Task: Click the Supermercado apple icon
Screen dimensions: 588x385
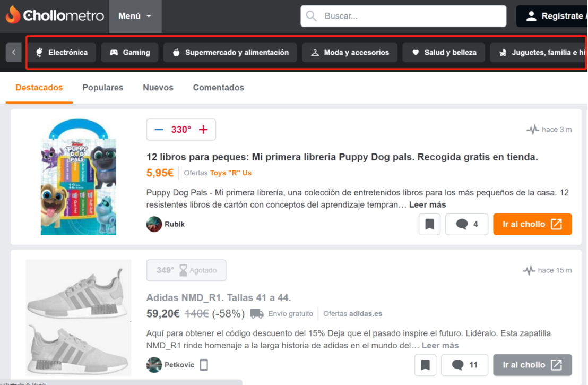Action: point(176,53)
